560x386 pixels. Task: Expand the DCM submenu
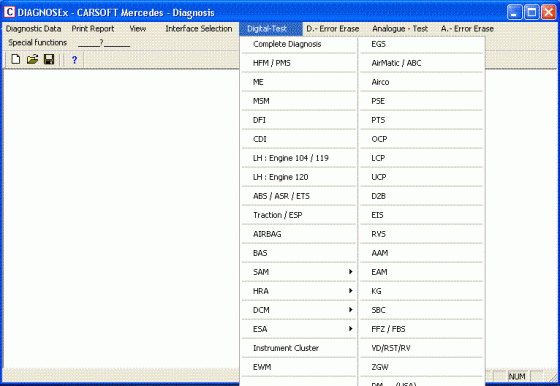pos(299,310)
